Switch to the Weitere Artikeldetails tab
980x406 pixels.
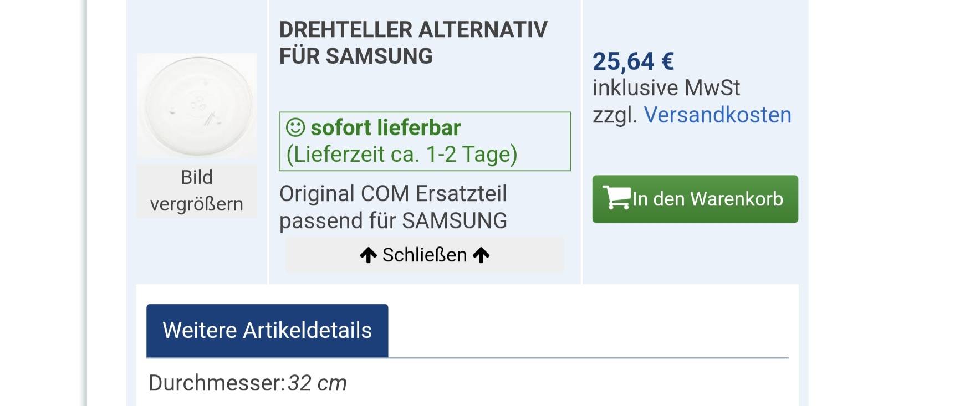coord(267,330)
